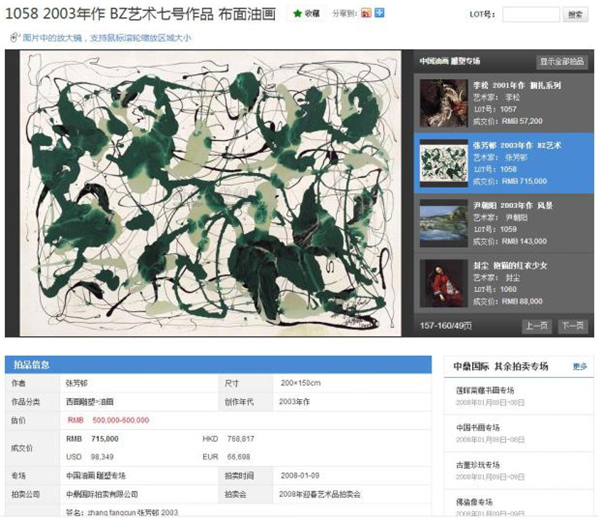Click the 显示全部拍品 button
This screenshot has height=518, width=600.
click(x=562, y=61)
